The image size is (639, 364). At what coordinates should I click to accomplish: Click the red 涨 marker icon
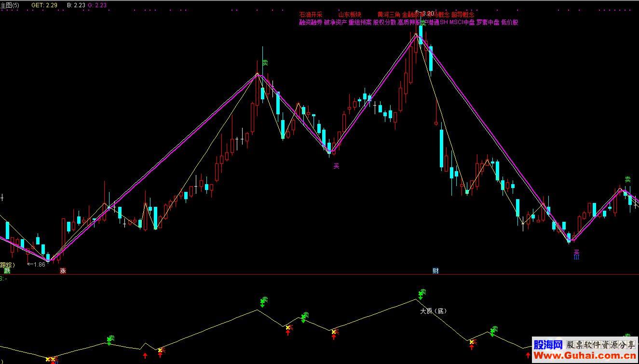point(62,271)
